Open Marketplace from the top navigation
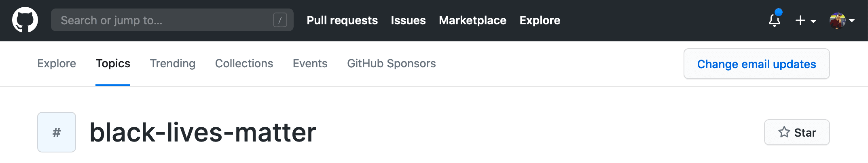Image resolution: width=868 pixels, height=163 pixels. point(472,20)
